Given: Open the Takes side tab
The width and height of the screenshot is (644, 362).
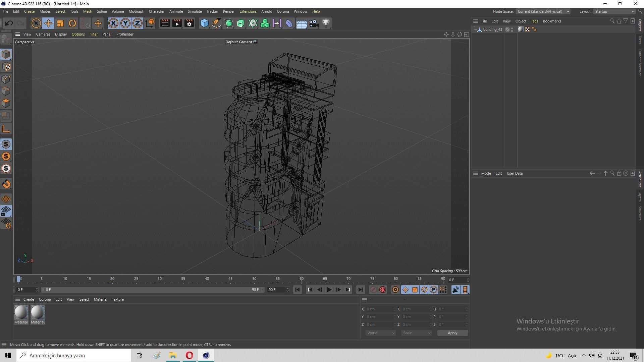Looking at the screenshot, I should tap(640, 40).
